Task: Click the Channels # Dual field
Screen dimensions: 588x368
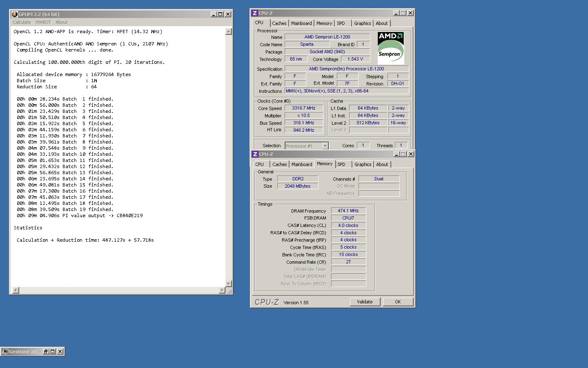Action: [x=379, y=179]
